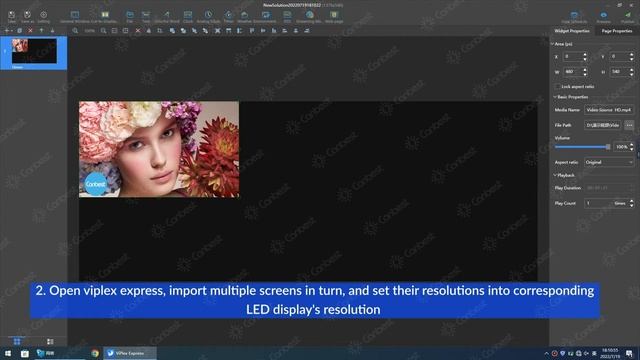
Task: Add a Web page widget
Action: pyautogui.click(x=334, y=16)
